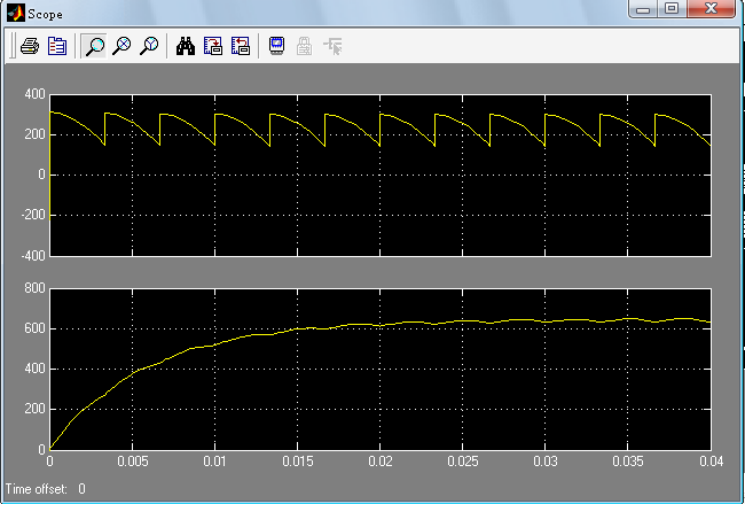Click the 0.04 time axis label

[711, 461]
